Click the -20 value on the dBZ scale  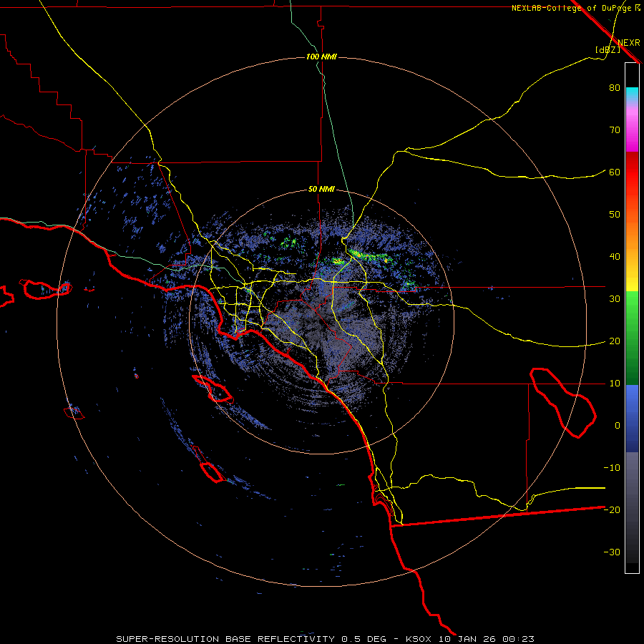pyautogui.click(x=612, y=510)
